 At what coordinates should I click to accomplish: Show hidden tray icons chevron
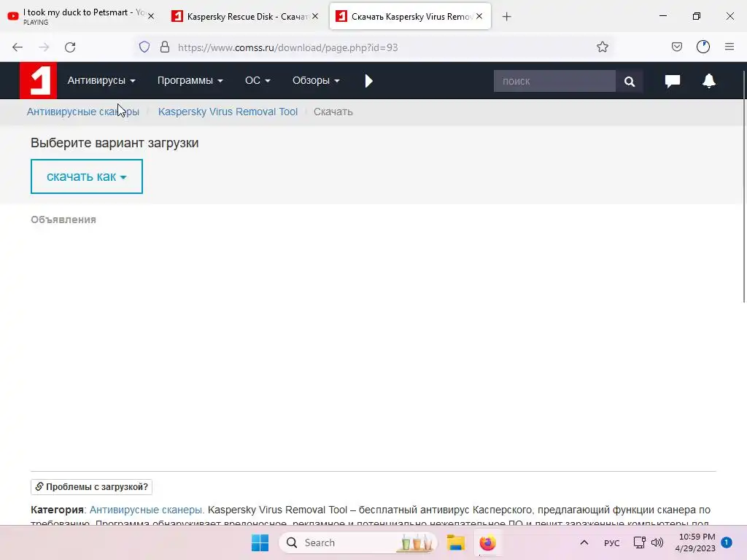pyautogui.click(x=584, y=542)
